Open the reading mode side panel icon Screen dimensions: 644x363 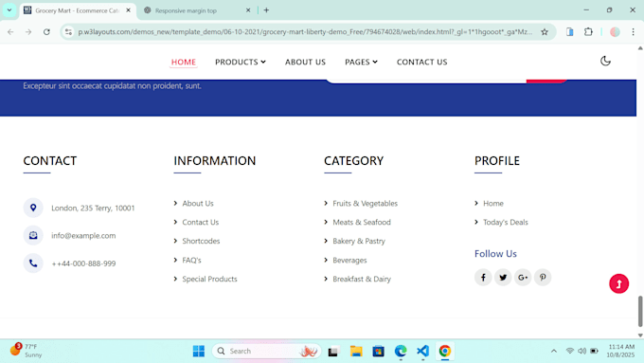pyautogui.click(x=570, y=32)
